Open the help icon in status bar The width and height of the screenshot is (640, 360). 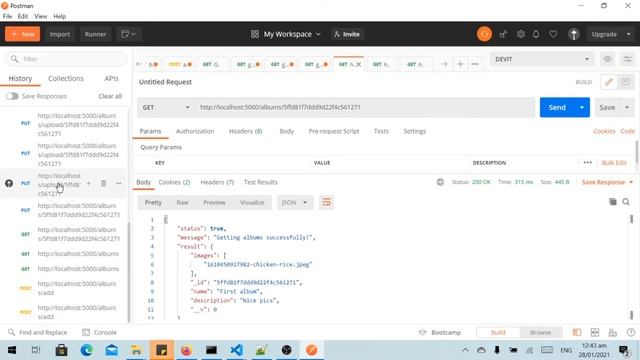pos(631,332)
